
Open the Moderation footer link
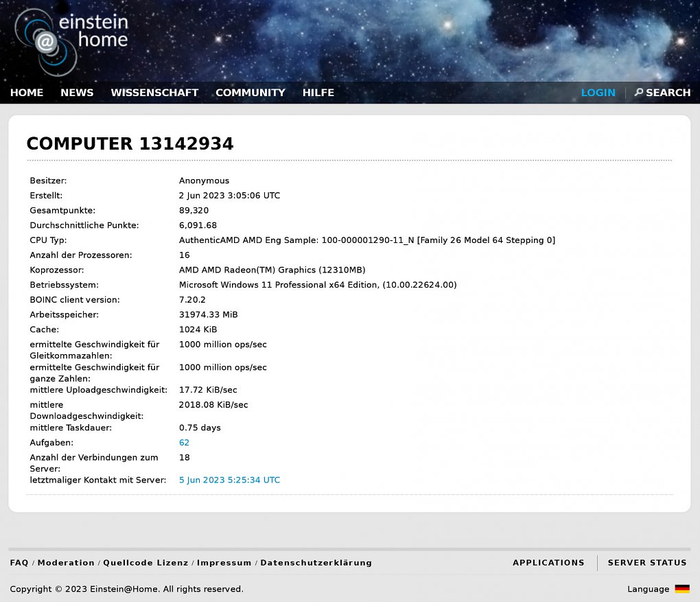pos(66,563)
